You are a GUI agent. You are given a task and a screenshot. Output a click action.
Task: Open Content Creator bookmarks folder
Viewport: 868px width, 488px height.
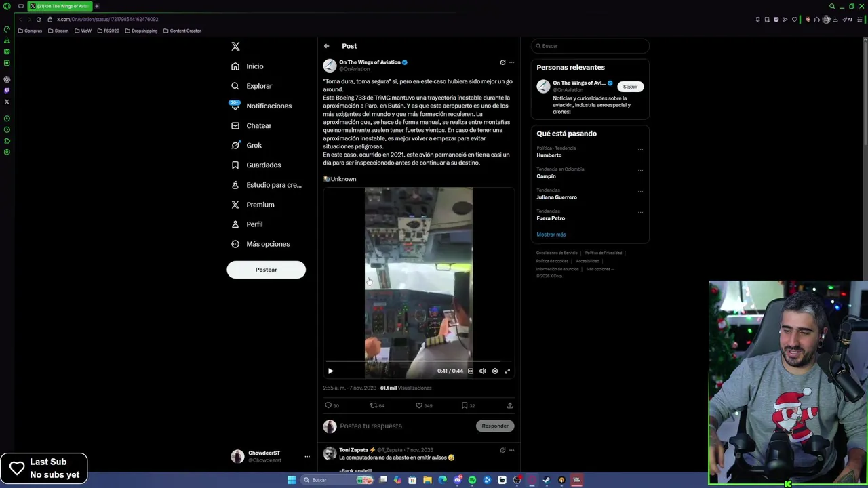click(182, 30)
